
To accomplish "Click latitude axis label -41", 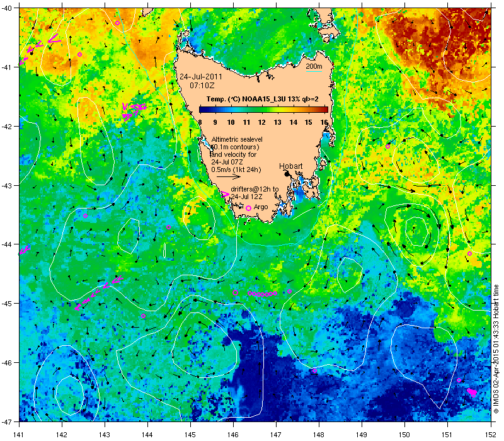I will [8, 67].
